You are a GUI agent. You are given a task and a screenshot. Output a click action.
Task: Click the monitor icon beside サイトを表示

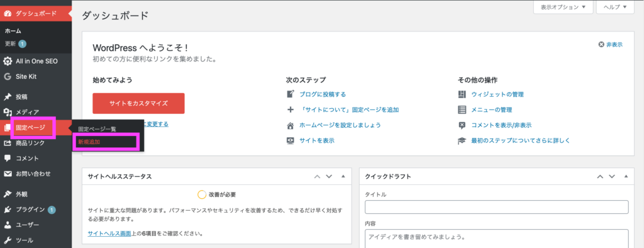point(291,140)
